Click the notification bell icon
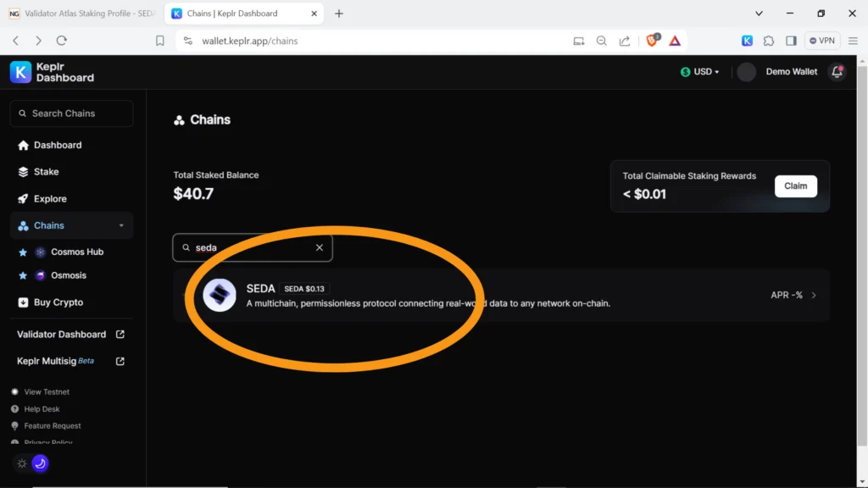 pyautogui.click(x=837, y=72)
